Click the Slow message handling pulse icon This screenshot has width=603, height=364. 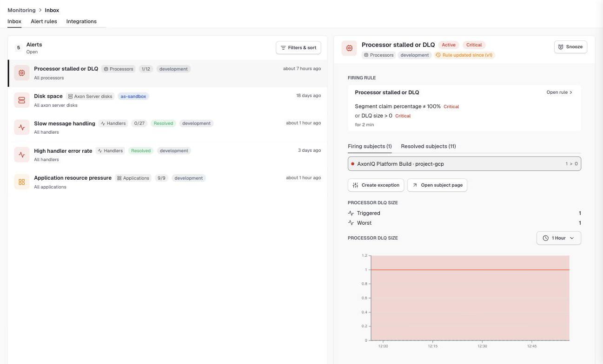[21, 128]
